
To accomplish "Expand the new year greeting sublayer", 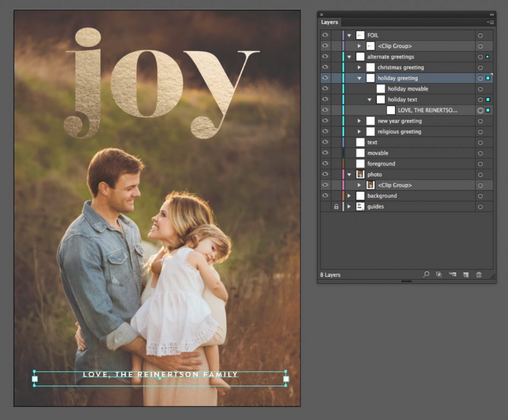I will pyautogui.click(x=359, y=121).
